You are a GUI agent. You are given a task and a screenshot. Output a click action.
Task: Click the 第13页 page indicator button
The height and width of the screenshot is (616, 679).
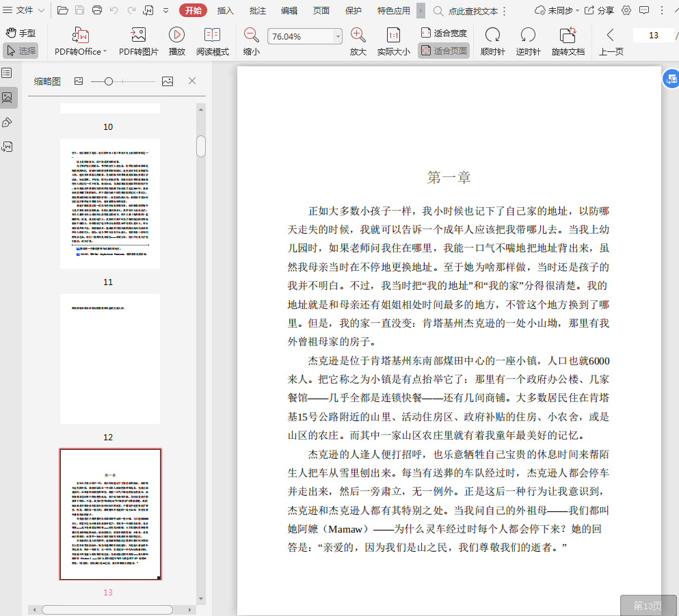coord(648,605)
